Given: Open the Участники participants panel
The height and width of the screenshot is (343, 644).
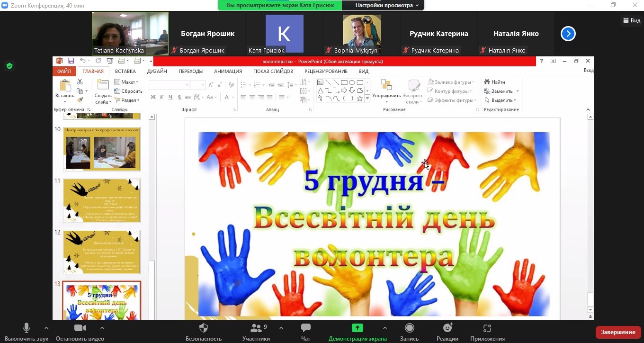Looking at the screenshot, I should (256, 328).
